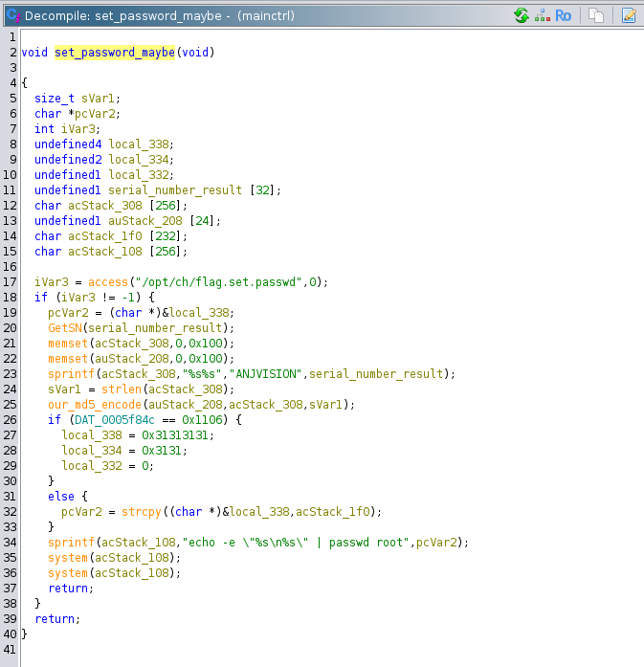The width and height of the screenshot is (644, 667).
Task: Select variable 'sVar1' in its declaration
Action: pos(98,99)
